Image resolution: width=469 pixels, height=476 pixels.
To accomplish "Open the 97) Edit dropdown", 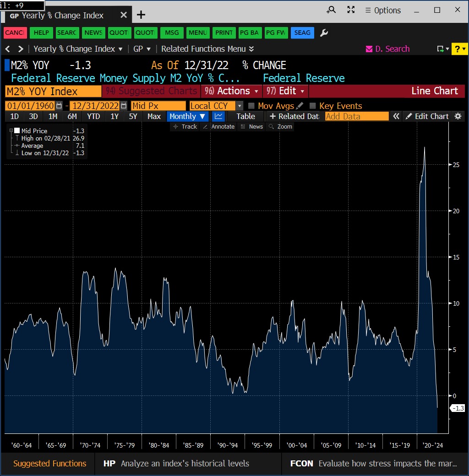I will point(285,91).
